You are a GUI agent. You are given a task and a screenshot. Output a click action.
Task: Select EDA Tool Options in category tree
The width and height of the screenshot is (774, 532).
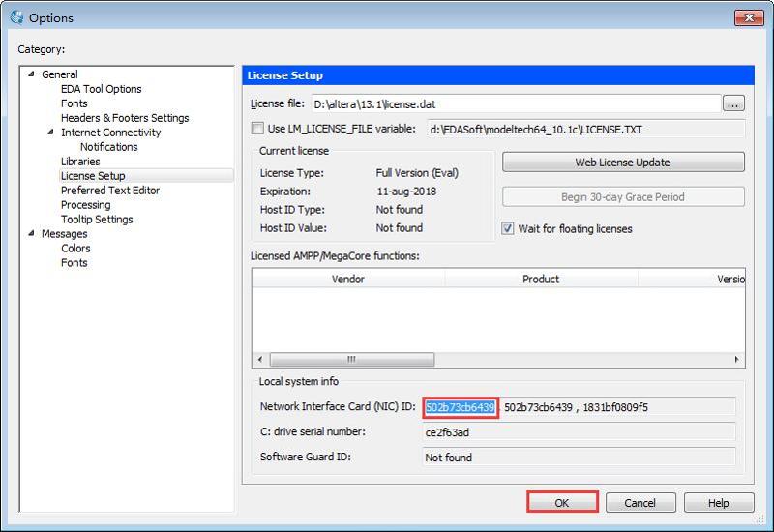click(101, 89)
